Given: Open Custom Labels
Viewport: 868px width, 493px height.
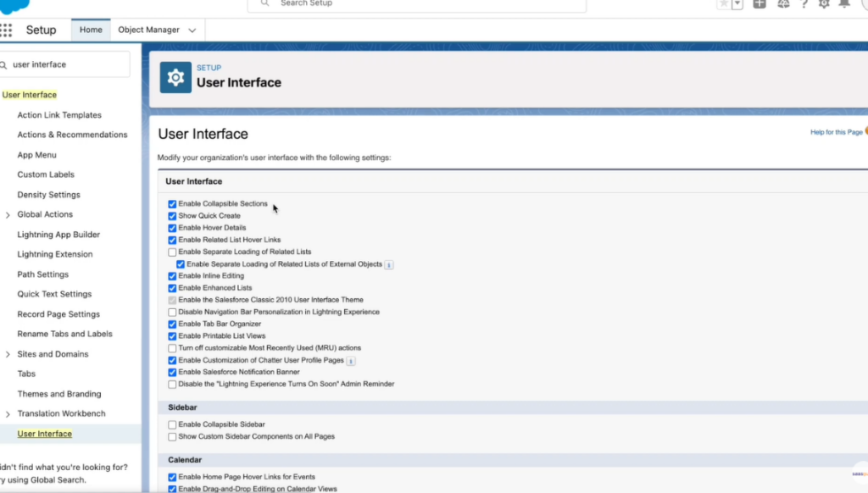Looking at the screenshot, I should click(x=46, y=174).
